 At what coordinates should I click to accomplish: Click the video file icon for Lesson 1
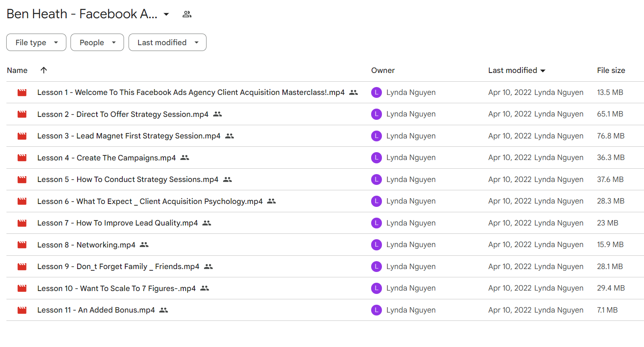(x=22, y=92)
